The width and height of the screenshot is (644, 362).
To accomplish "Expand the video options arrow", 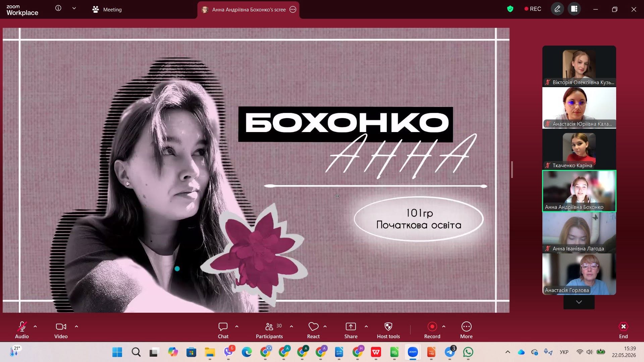I will [x=76, y=326].
